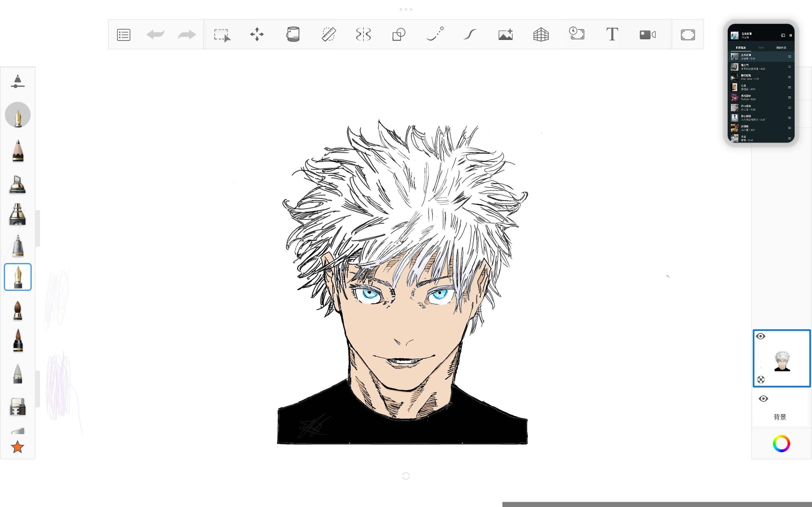812x507 pixels.
Task: Open the Draw Styles shapes tool
Action: click(399, 34)
